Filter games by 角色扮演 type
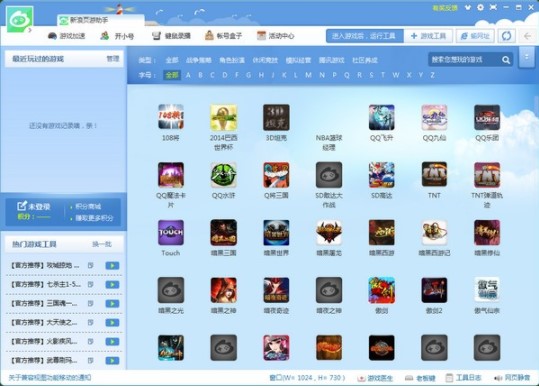539x388 pixels. 232,60
